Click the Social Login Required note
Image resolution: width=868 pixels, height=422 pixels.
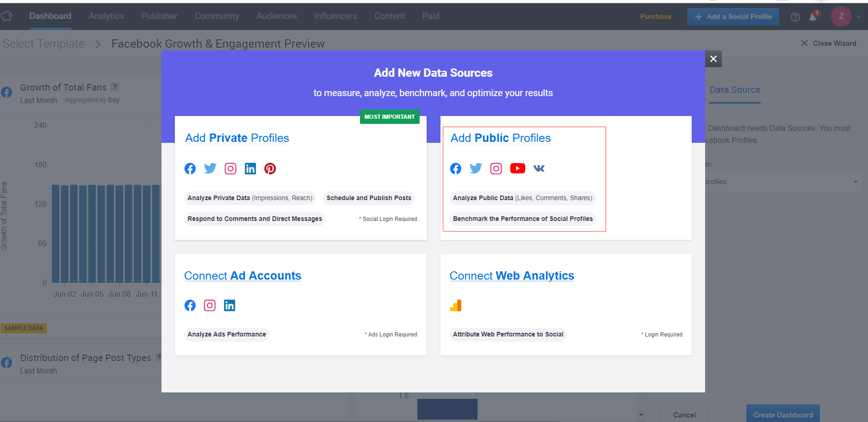click(x=388, y=219)
